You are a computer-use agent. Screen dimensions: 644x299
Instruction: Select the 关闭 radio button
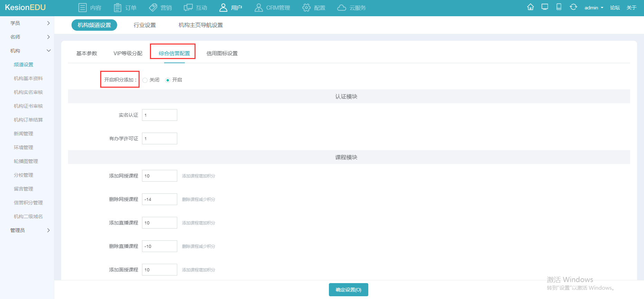145,80
